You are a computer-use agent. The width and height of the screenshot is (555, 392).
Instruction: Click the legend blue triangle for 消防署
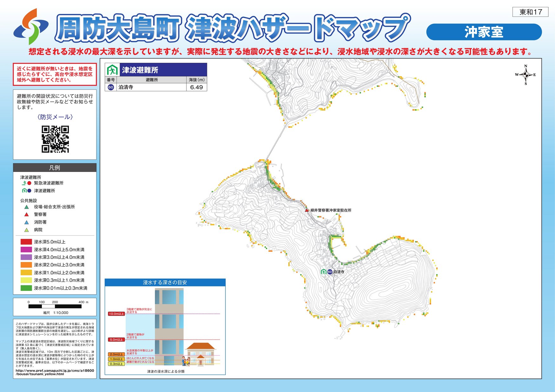click(x=27, y=222)
